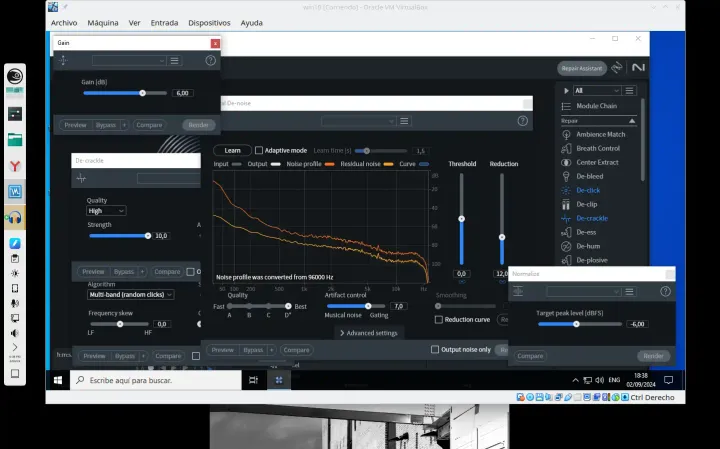Click the arrows icon beside Repair Assistant
This screenshot has height=449, width=720.
tap(617, 67)
